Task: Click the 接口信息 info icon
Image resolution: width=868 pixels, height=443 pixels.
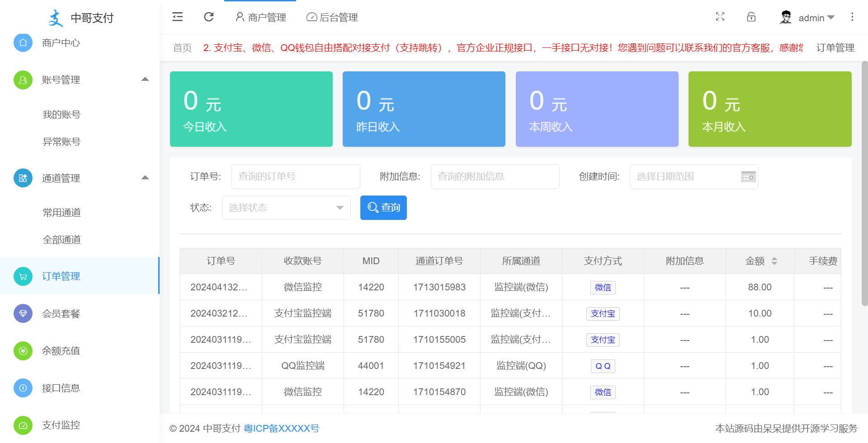Action: [x=23, y=388]
